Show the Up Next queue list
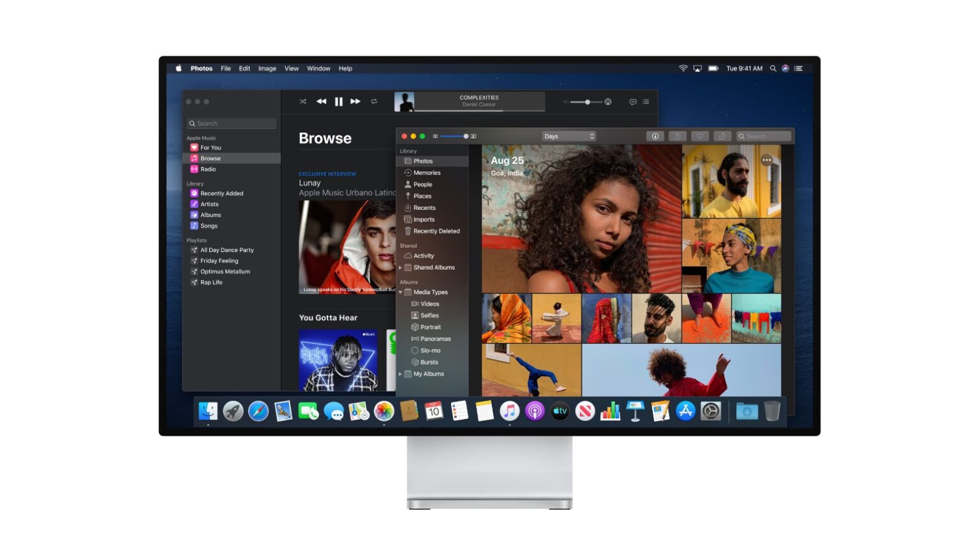980x551 pixels. (x=646, y=102)
